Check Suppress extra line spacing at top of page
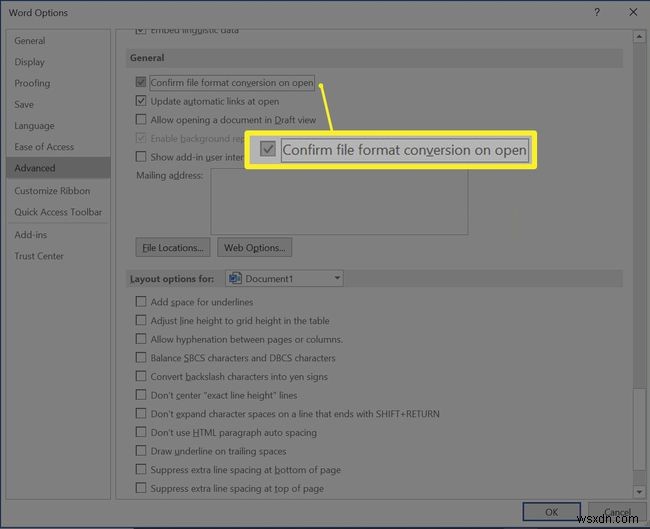The height and width of the screenshot is (529, 650). [x=141, y=488]
